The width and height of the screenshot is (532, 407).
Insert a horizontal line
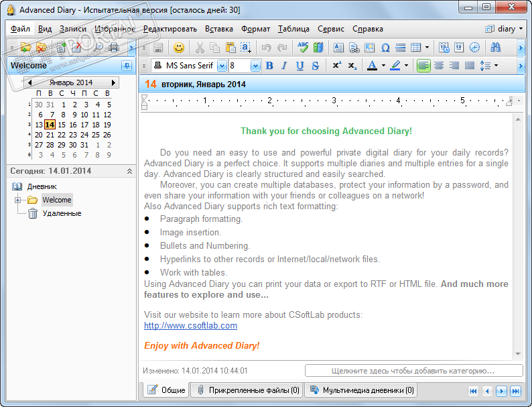401,48
